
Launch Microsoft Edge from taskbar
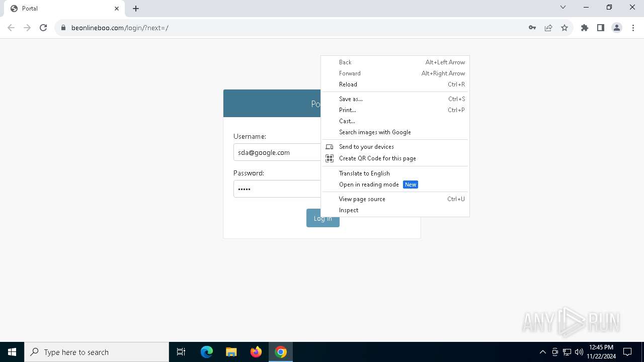pos(207,352)
